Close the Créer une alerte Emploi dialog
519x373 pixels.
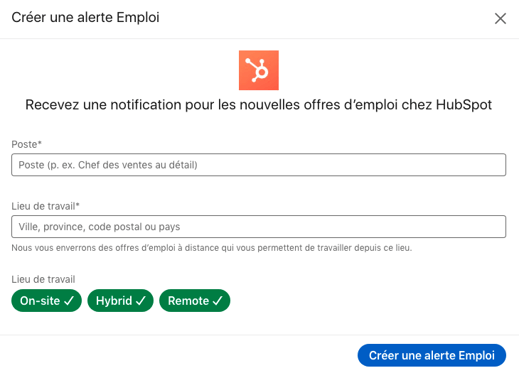500,19
